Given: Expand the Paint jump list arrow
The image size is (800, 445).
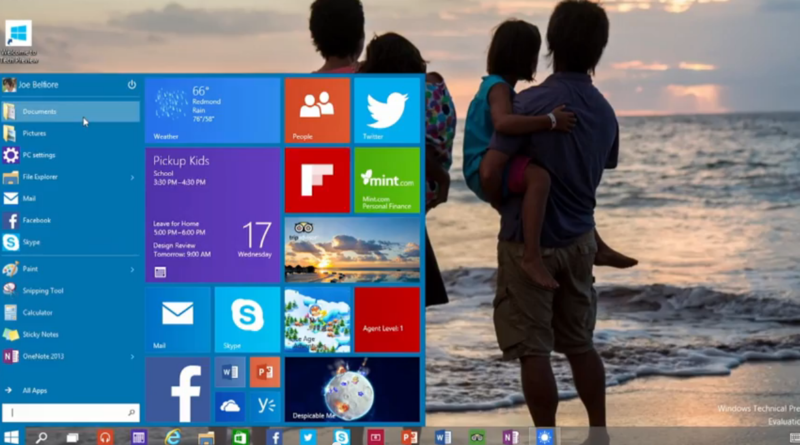Looking at the screenshot, I should point(132,269).
